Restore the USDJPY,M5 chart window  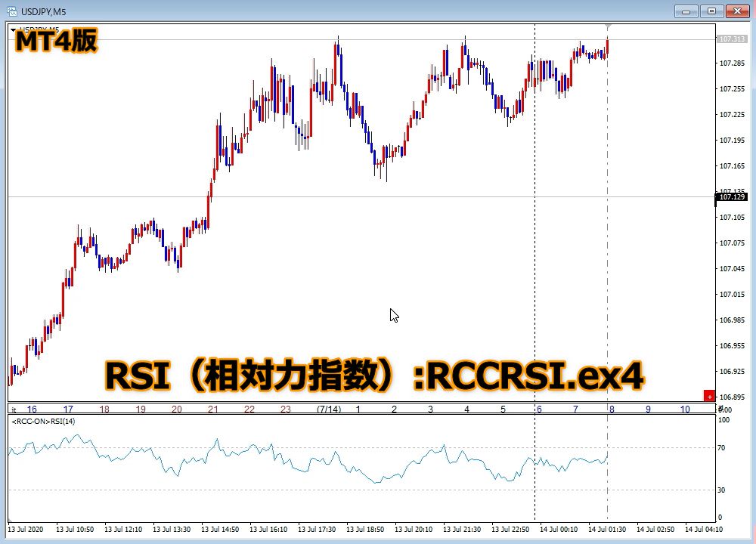710,11
